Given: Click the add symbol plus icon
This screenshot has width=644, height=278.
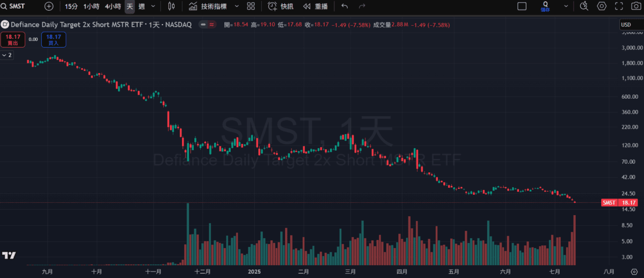Looking at the screenshot, I should 49,6.
